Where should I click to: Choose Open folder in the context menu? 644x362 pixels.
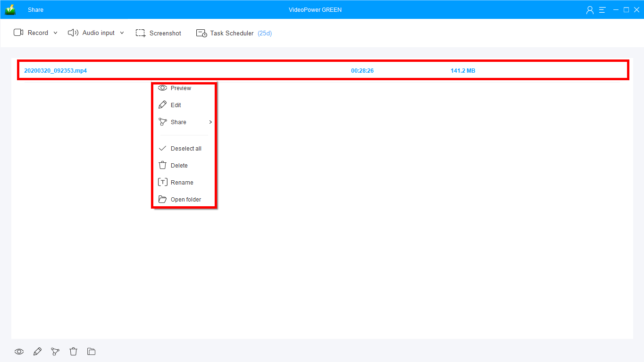pos(184,200)
